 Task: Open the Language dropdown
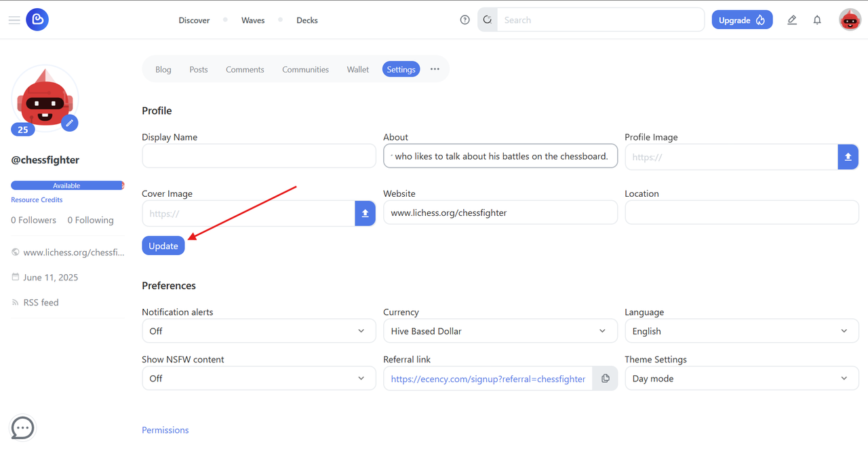tap(742, 331)
